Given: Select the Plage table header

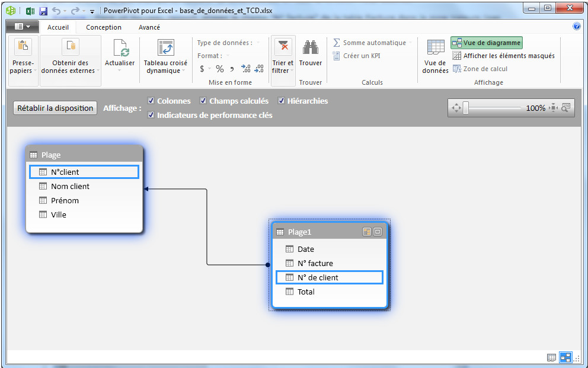Looking at the screenshot, I should coord(84,155).
